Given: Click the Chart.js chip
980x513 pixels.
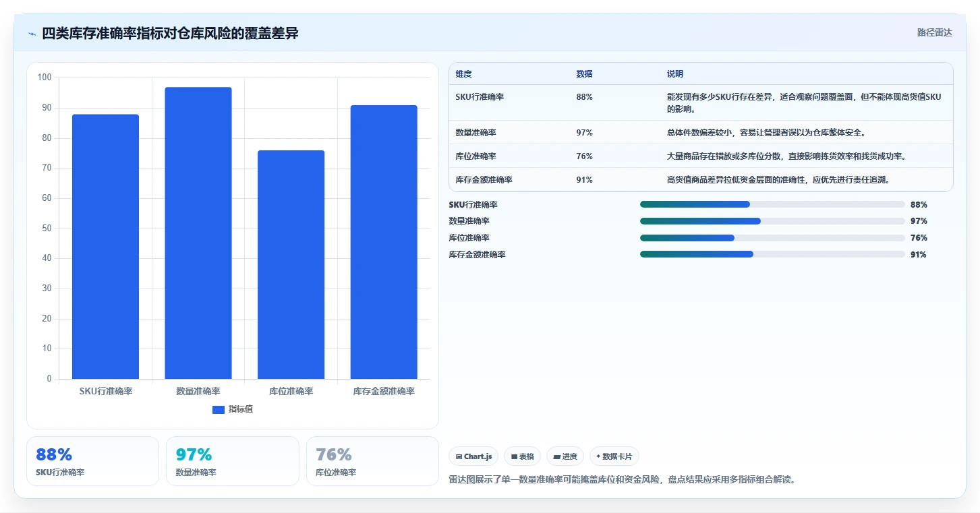Looking at the screenshot, I should click(x=473, y=456).
